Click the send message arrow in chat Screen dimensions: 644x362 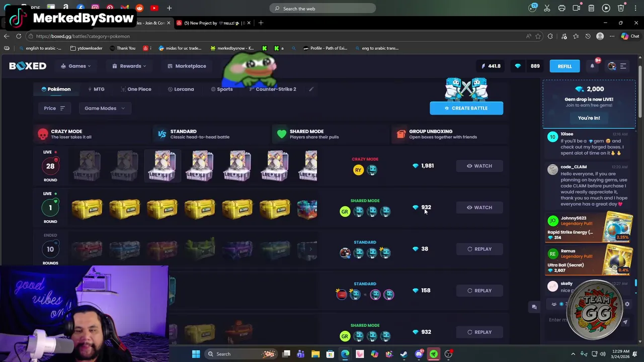click(625, 322)
